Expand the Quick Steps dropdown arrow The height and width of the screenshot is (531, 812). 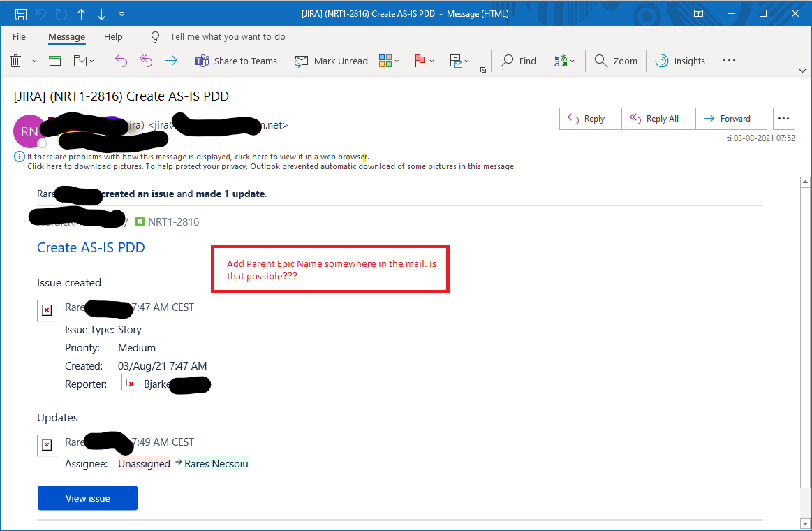pyautogui.click(x=467, y=61)
